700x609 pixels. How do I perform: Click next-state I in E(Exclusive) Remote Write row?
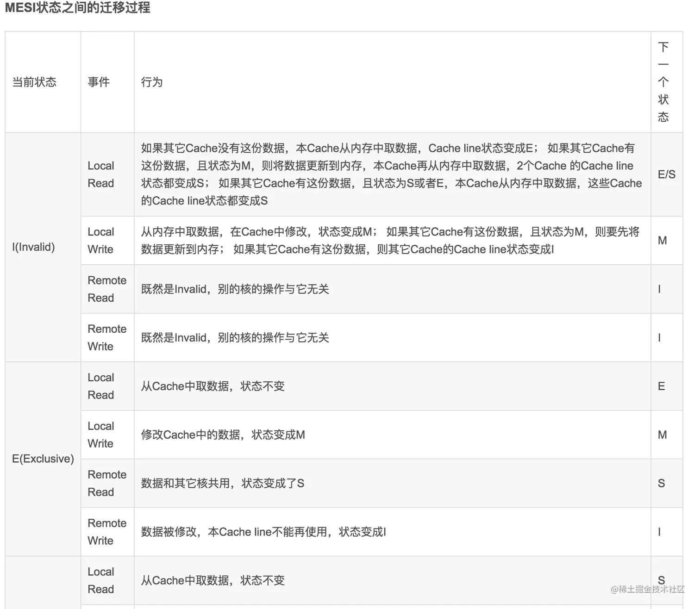point(659,532)
